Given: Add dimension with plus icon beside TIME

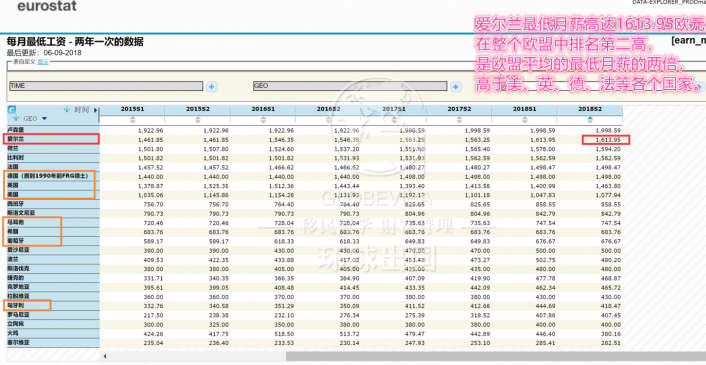Looking at the screenshot, I should (212, 87).
